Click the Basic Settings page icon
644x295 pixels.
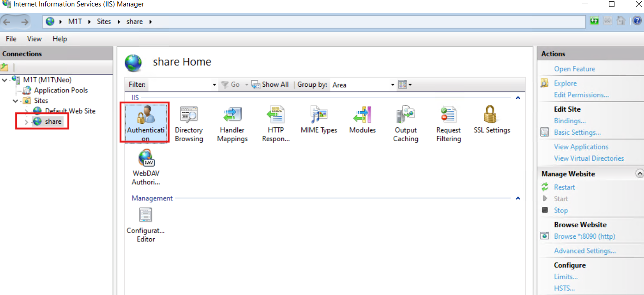(545, 132)
